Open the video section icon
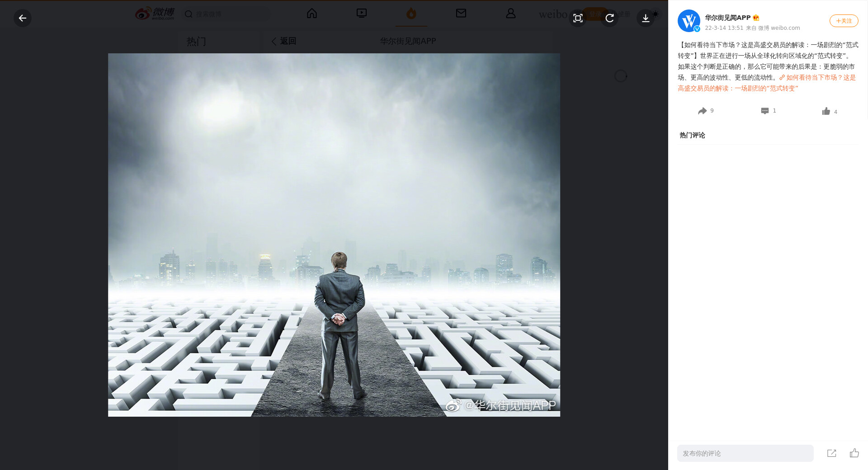The height and width of the screenshot is (470, 868). (x=362, y=14)
